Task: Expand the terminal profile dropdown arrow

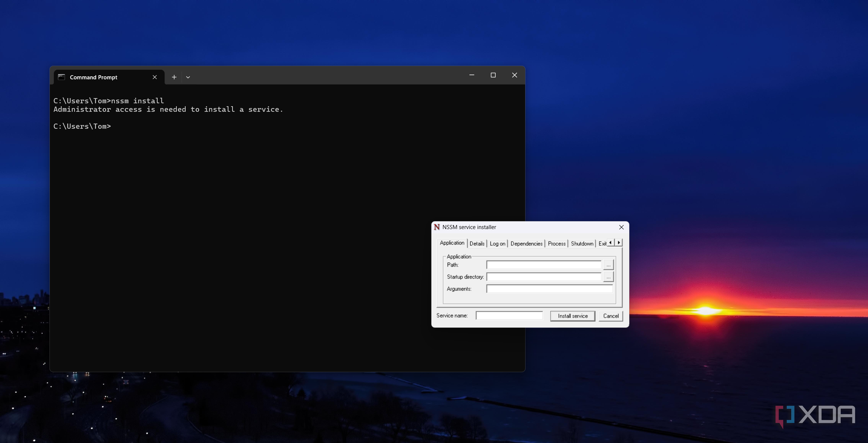Action: [x=188, y=77]
